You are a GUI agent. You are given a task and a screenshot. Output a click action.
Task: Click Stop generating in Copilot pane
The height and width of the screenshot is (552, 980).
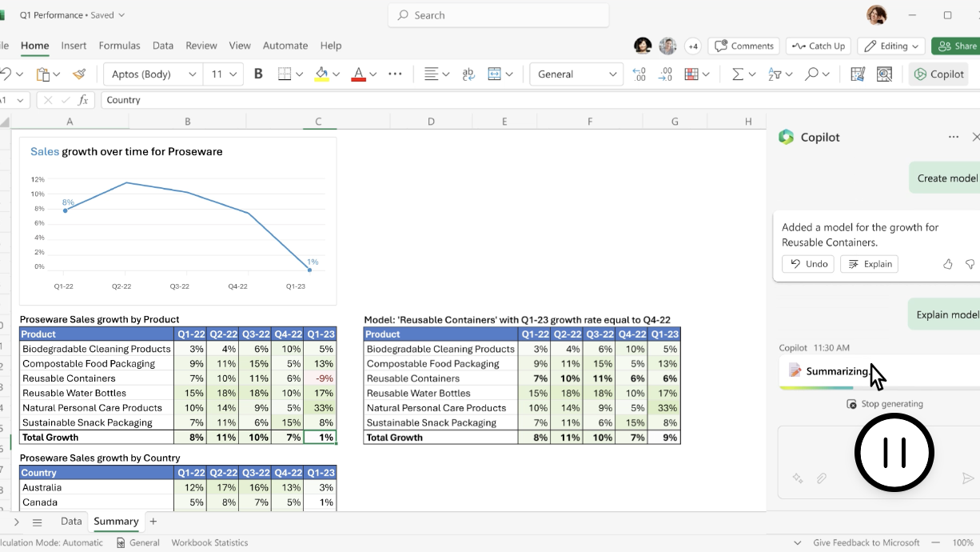[x=885, y=404]
